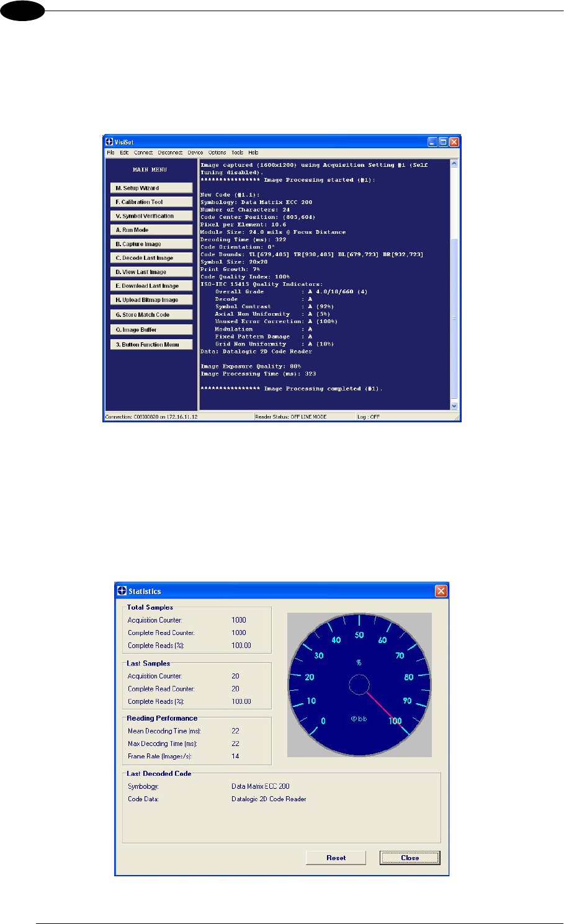
Task: Click the percentage gauge dial
Action: coord(359,685)
